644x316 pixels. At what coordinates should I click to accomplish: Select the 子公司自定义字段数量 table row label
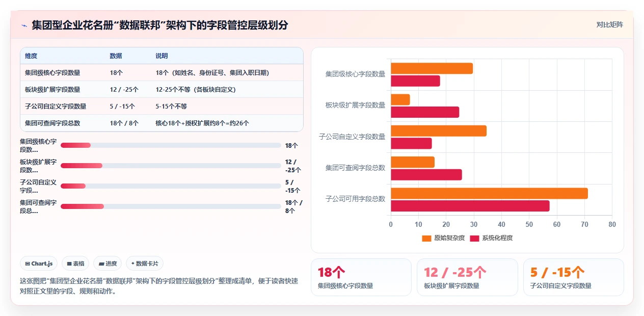tap(56, 106)
